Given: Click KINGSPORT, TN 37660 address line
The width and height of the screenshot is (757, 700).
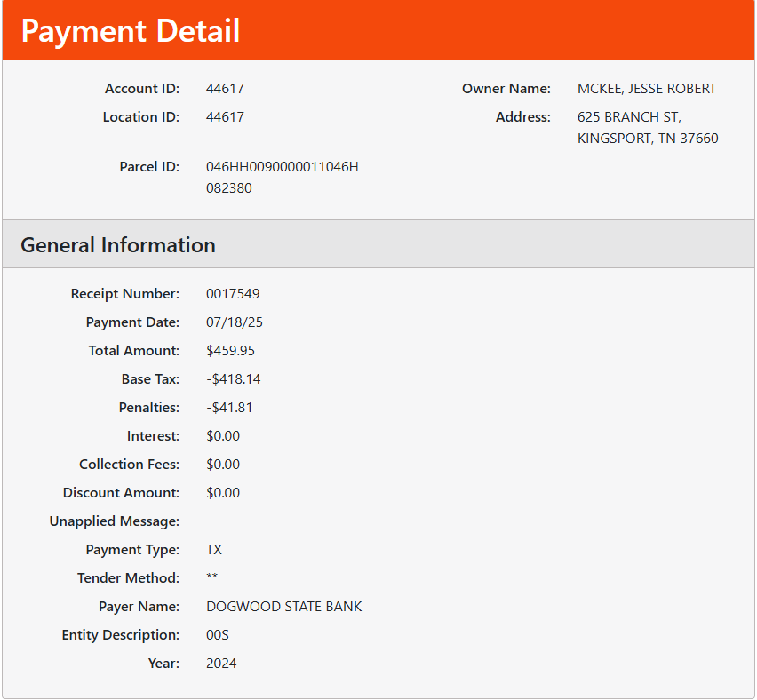Looking at the screenshot, I should tap(648, 139).
